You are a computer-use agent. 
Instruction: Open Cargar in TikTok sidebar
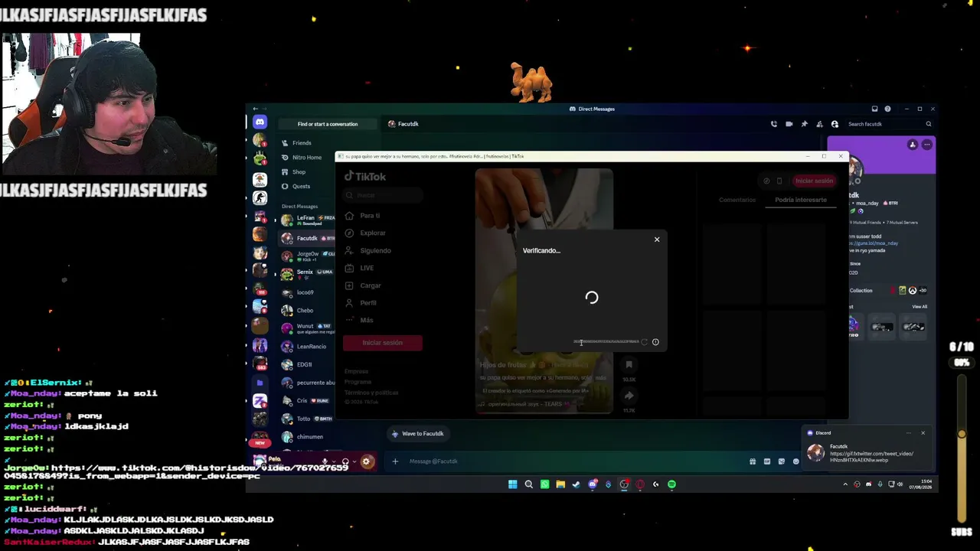(371, 286)
